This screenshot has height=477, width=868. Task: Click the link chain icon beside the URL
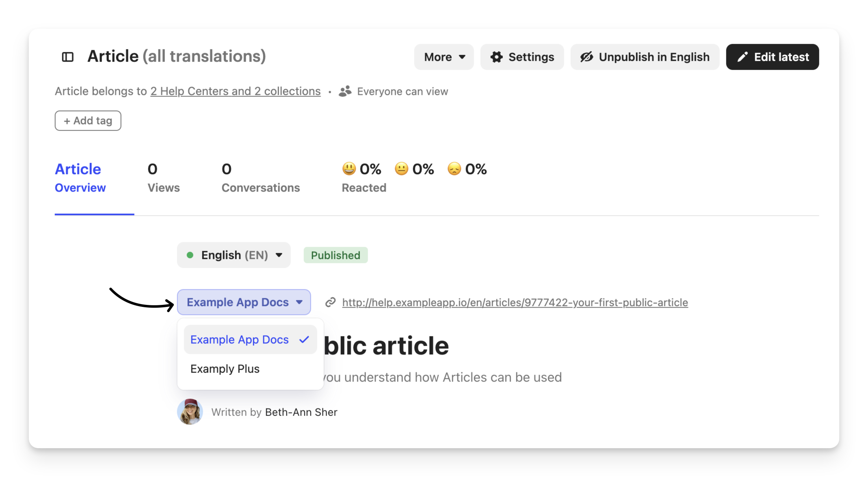pyautogui.click(x=330, y=302)
